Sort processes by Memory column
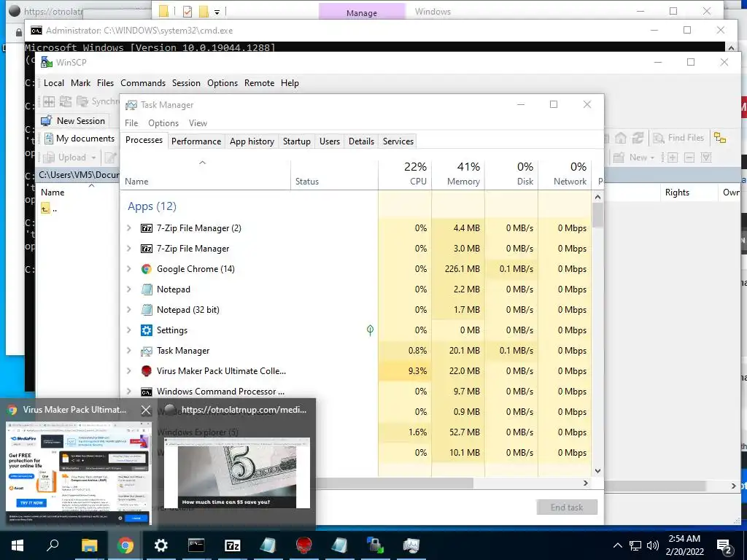The height and width of the screenshot is (560, 747). (x=458, y=174)
